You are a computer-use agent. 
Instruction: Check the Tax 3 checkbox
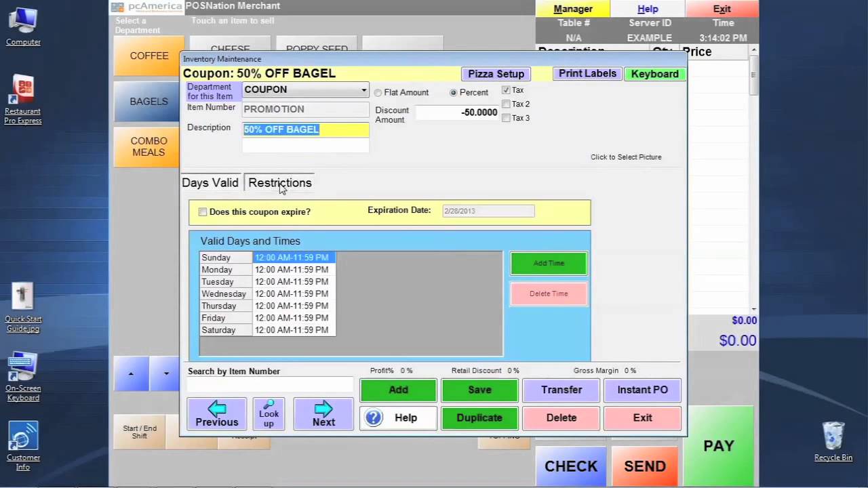click(506, 118)
